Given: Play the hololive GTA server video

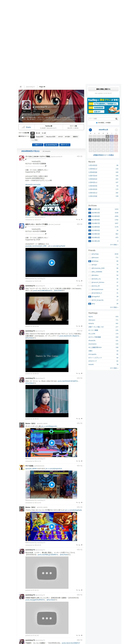Looking at the screenshot, I should [52, 263].
